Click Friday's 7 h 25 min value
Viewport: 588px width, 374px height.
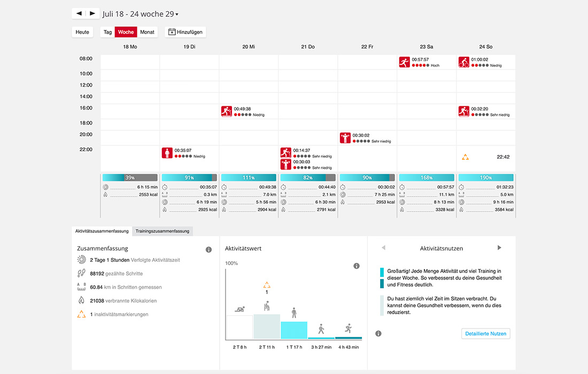(385, 195)
